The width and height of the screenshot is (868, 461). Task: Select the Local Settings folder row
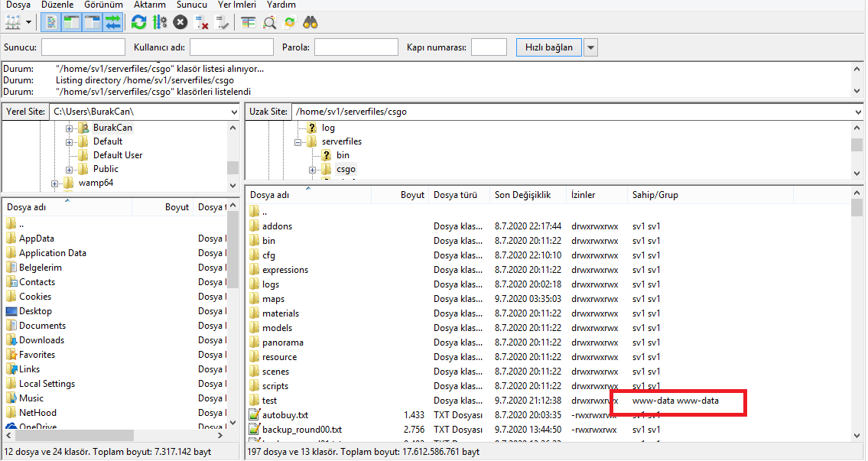coord(115,384)
